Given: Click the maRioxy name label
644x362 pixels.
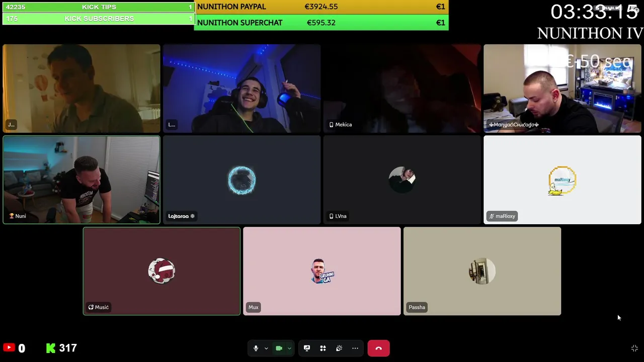Looking at the screenshot, I should (503, 216).
